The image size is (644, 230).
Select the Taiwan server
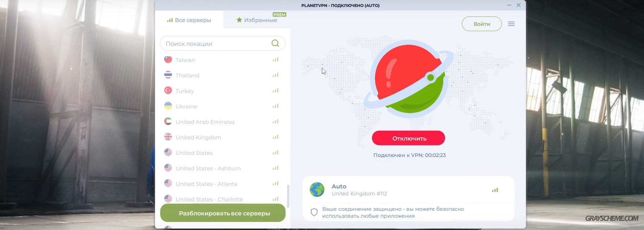coord(222,60)
